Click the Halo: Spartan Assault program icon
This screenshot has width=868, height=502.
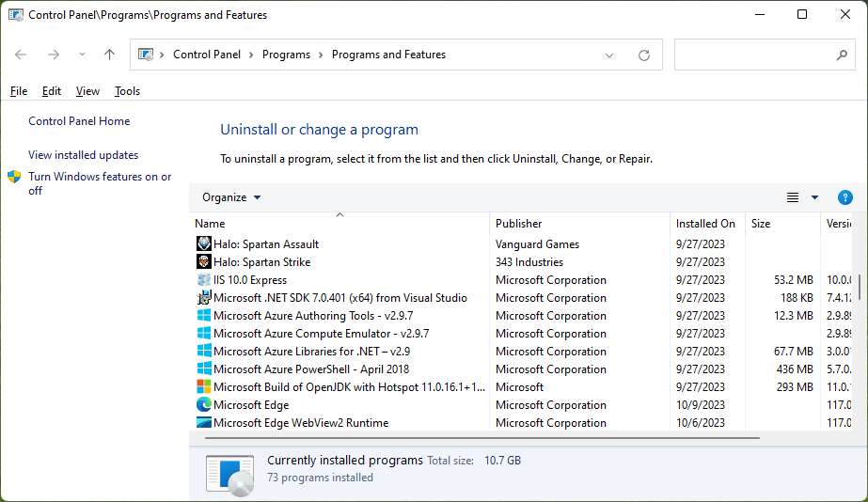click(x=204, y=243)
